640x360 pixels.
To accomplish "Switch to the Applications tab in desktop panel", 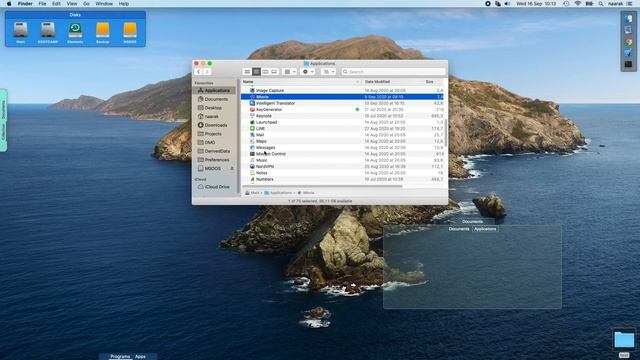I will click(x=485, y=229).
